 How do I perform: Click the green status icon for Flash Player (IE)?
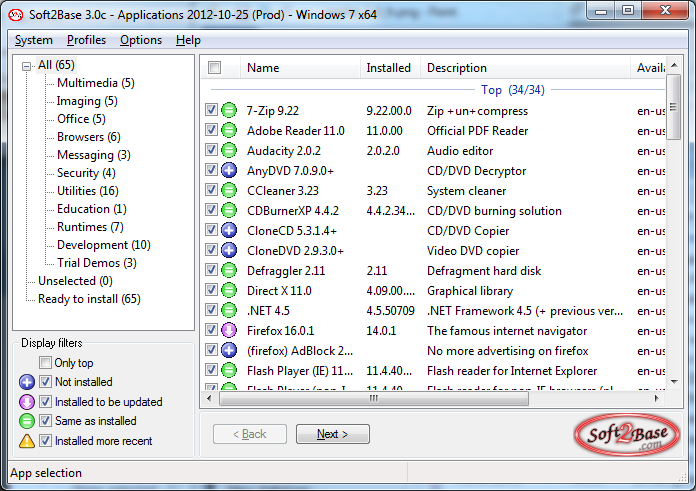click(x=229, y=370)
